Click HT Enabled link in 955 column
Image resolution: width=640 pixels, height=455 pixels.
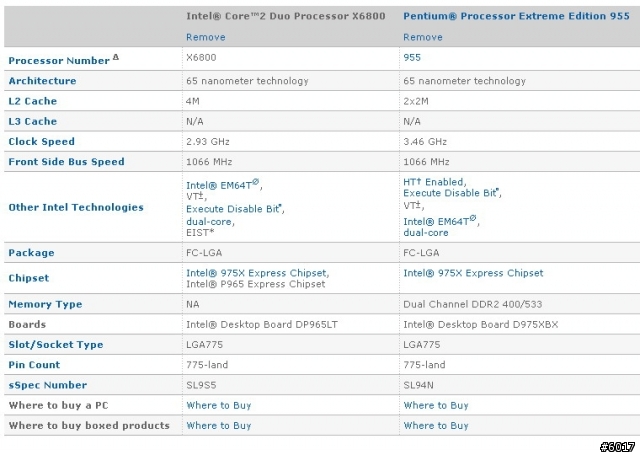pos(433,182)
